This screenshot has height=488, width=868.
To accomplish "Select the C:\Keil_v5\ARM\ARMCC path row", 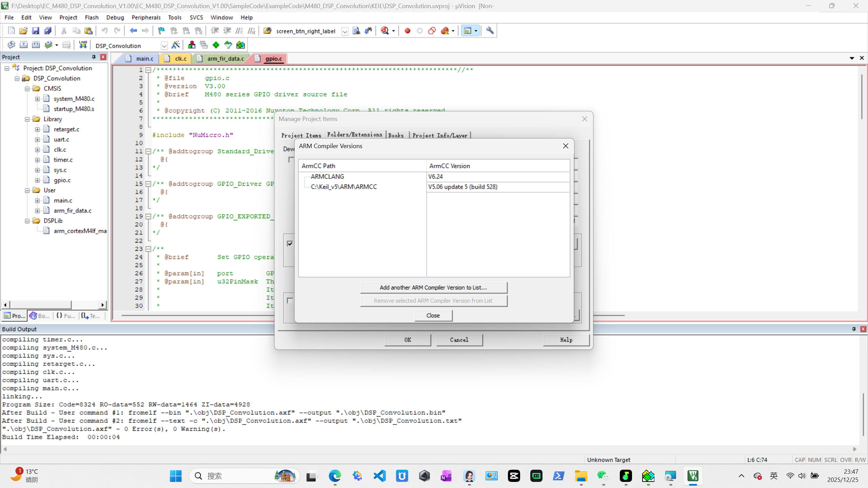I will [x=343, y=187].
